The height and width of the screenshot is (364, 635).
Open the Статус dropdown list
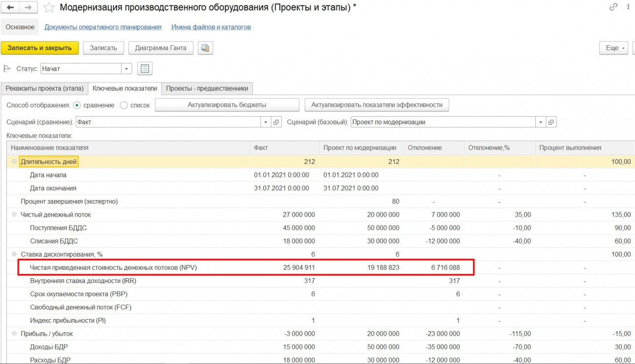pos(127,69)
